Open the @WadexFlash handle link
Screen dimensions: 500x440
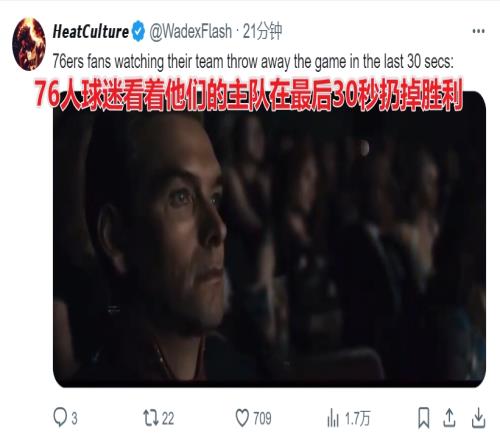click(190, 32)
